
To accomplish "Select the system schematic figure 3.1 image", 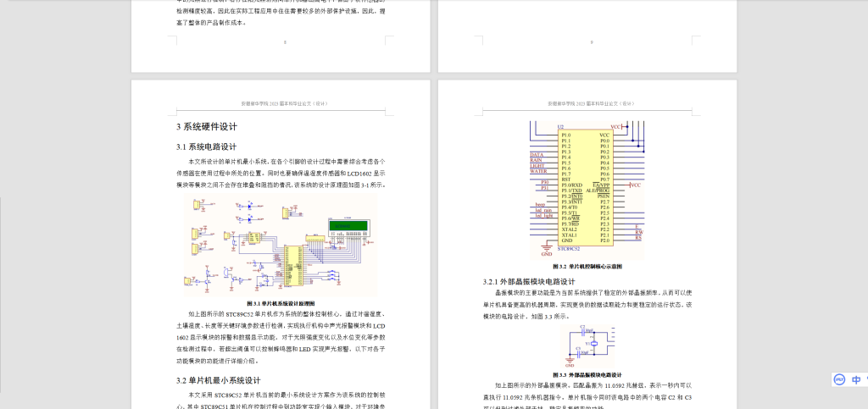I will [x=281, y=245].
